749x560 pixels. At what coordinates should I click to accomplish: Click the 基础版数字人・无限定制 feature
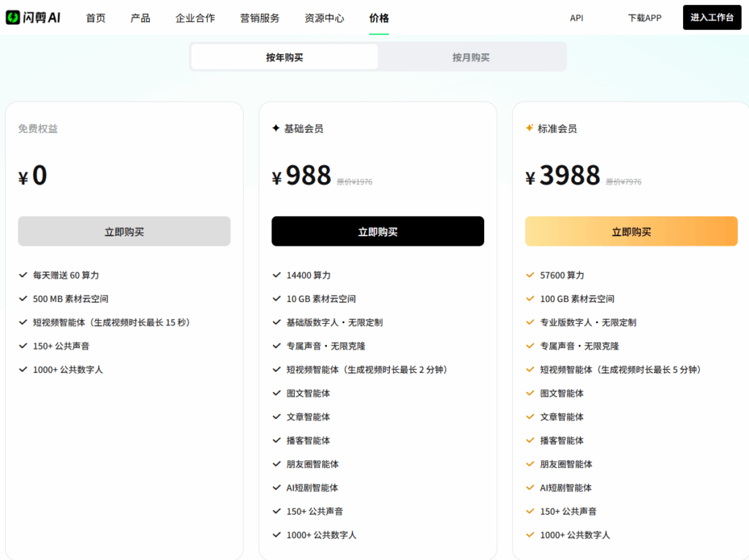pos(334,322)
